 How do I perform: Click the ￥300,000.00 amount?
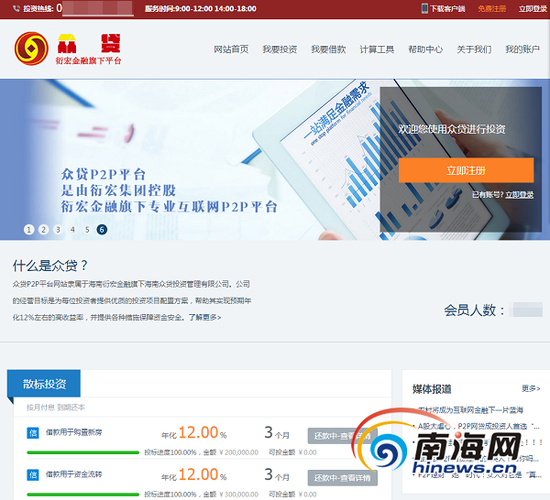click(239, 494)
